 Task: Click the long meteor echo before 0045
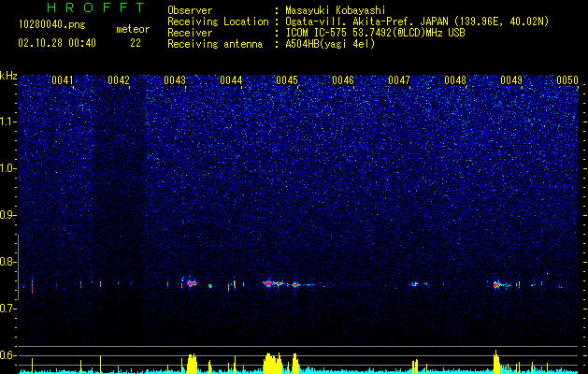click(x=273, y=283)
